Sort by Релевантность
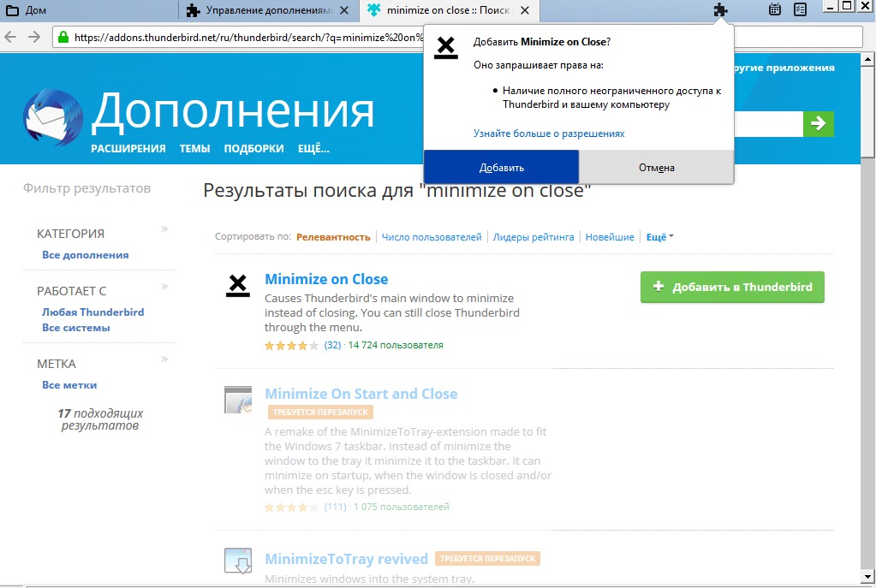The image size is (876, 588). (333, 237)
